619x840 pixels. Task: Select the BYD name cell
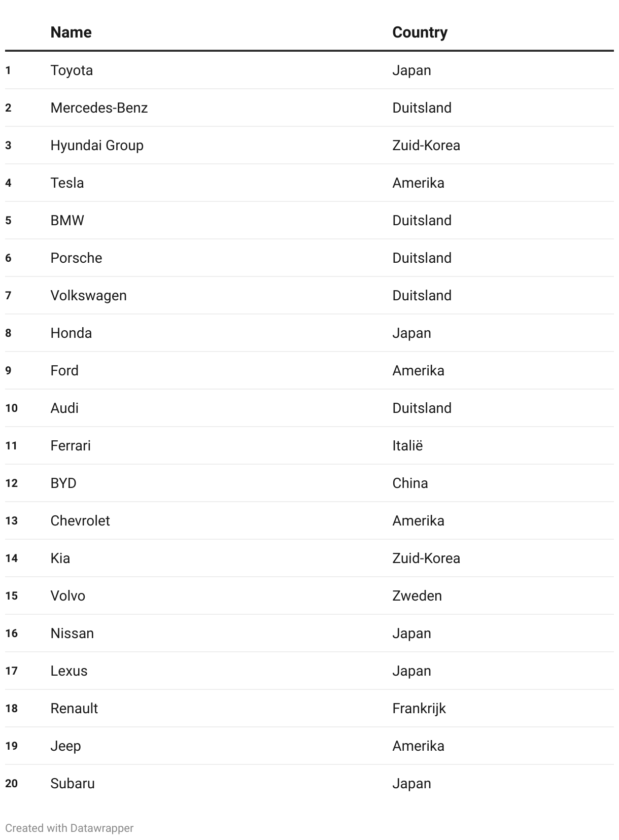point(63,483)
